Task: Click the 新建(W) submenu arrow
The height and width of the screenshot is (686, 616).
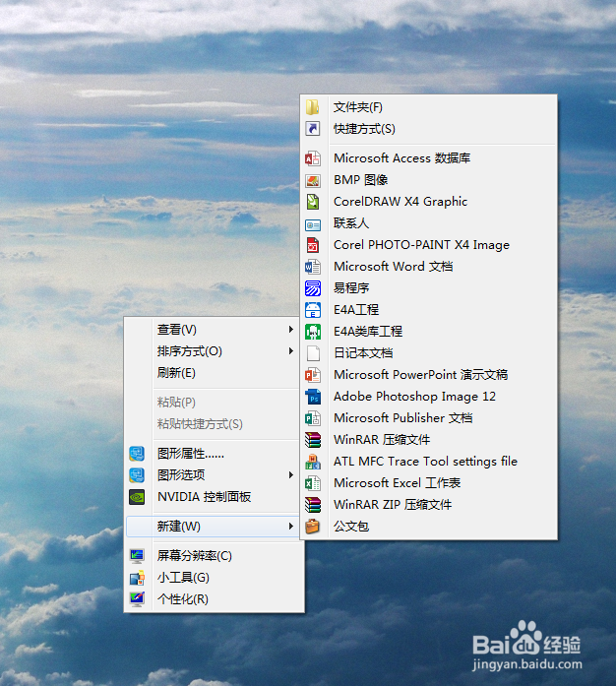Action: click(x=291, y=527)
